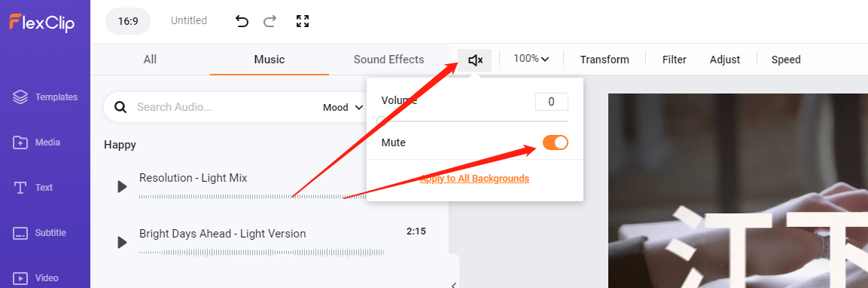
Task: Open the Media sidebar panel
Action: [x=37, y=142]
